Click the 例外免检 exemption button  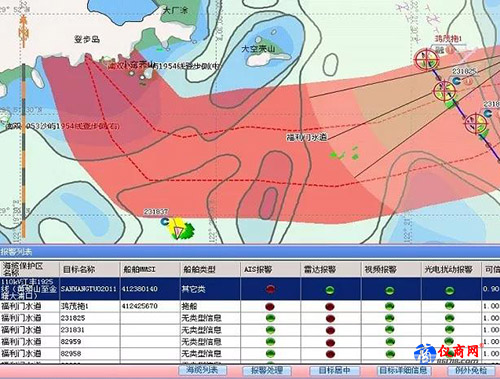pos(471,370)
